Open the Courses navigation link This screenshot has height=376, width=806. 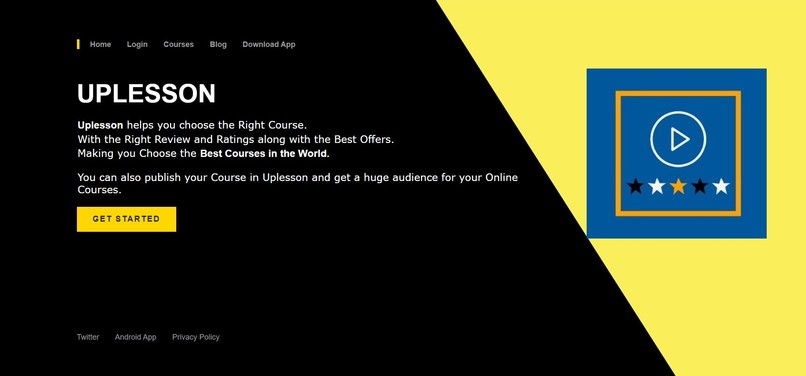tap(178, 44)
